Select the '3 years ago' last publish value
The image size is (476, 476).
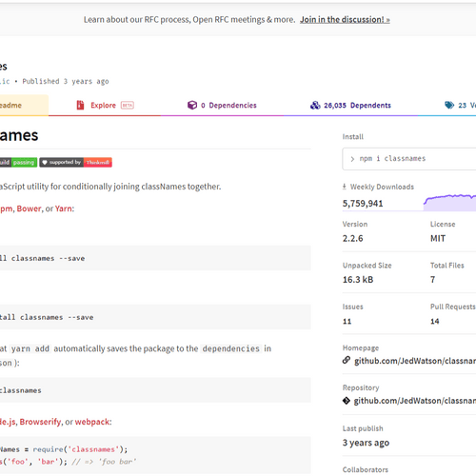pyautogui.click(x=366, y=443)
